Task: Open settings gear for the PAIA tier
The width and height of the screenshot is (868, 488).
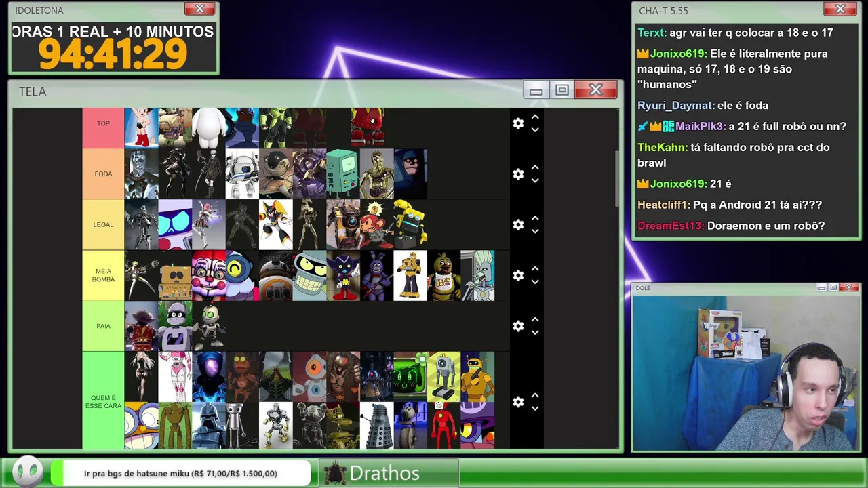Action: click(x=518, y=326)
